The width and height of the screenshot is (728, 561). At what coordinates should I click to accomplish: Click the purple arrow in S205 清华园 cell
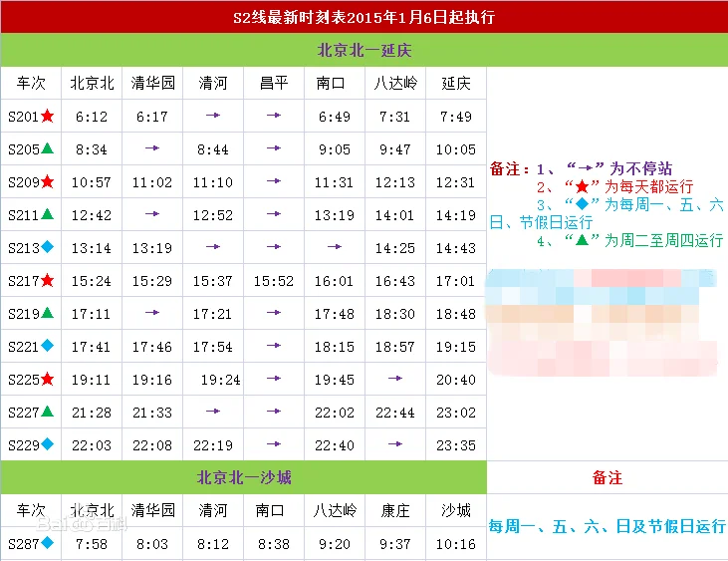[152, 148]
